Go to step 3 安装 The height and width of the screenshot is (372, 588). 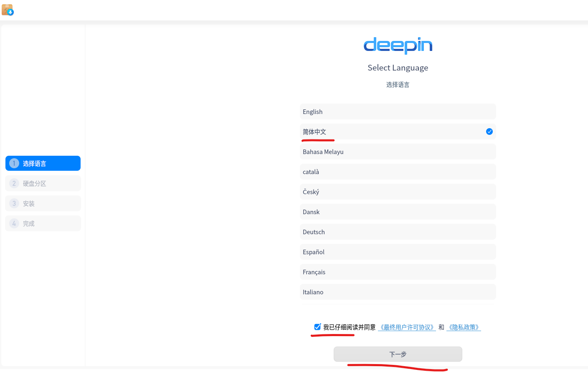[x=43, y=203]
